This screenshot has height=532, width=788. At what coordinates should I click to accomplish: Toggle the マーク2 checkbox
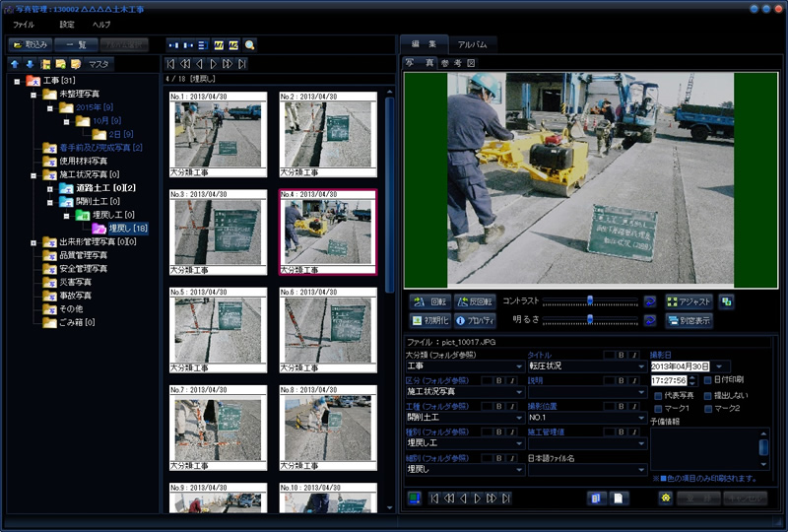tap(707, 408)
